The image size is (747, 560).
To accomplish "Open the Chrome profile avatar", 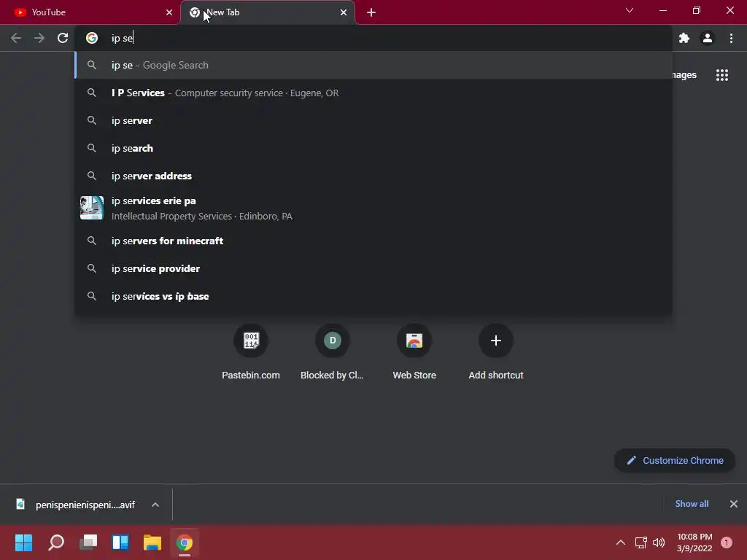I will pos(708,38).
